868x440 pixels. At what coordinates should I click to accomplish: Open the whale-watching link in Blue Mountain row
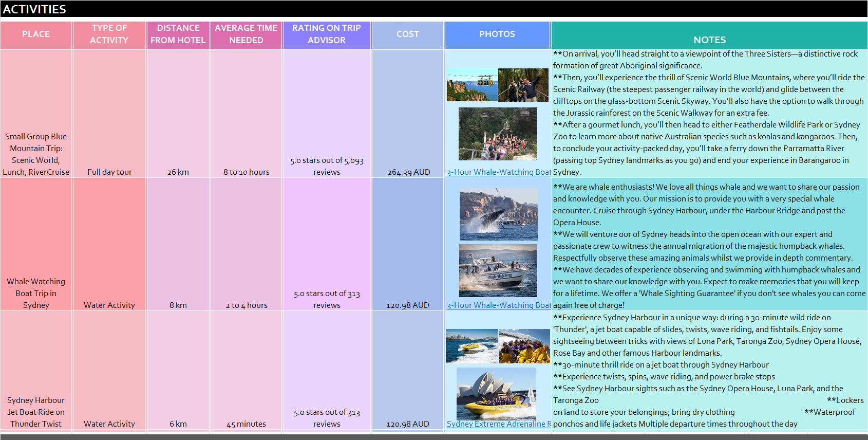click(499, 172)
